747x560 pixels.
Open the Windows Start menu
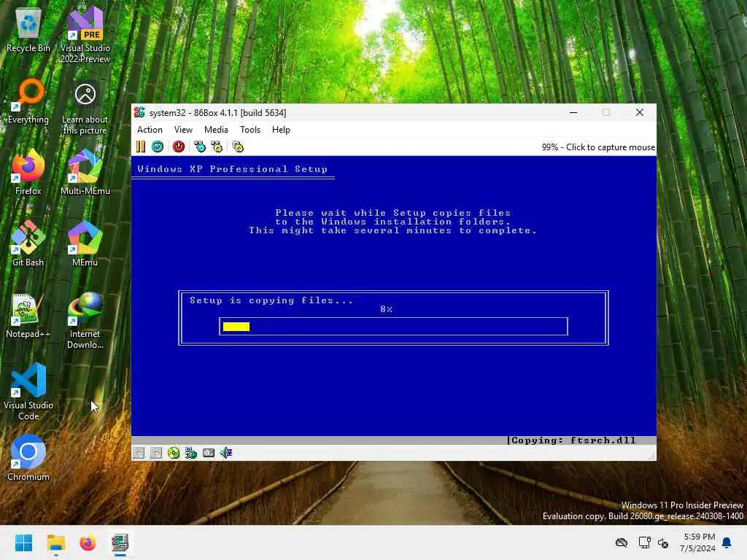(24, 542)
